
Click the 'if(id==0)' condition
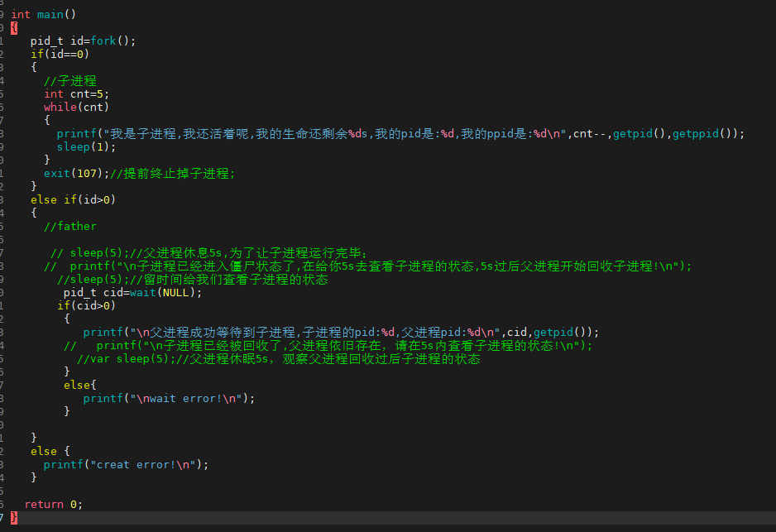click(x=60, y=54)
